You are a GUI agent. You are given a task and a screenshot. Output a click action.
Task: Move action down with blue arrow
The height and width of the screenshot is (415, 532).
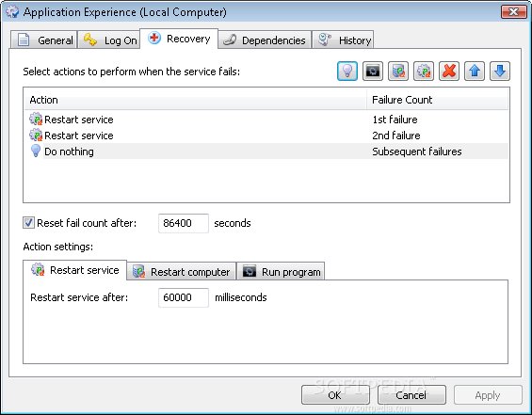(x=500, y=72)
